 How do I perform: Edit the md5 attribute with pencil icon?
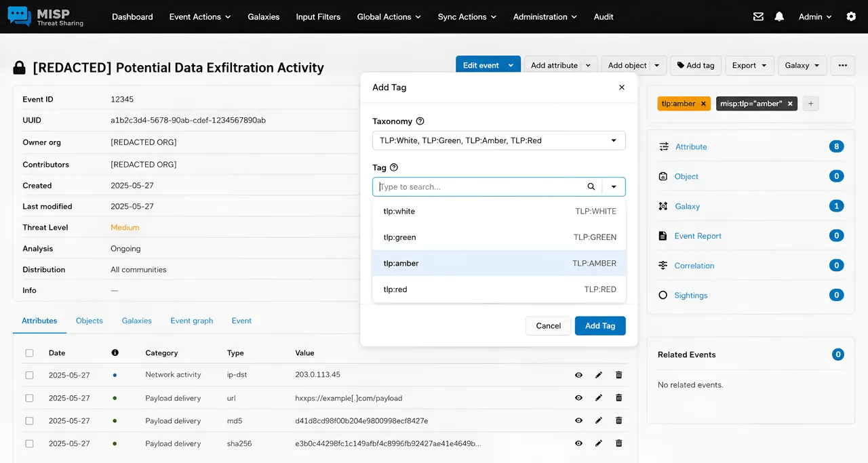pyautogui.click(x=599, y=421)
